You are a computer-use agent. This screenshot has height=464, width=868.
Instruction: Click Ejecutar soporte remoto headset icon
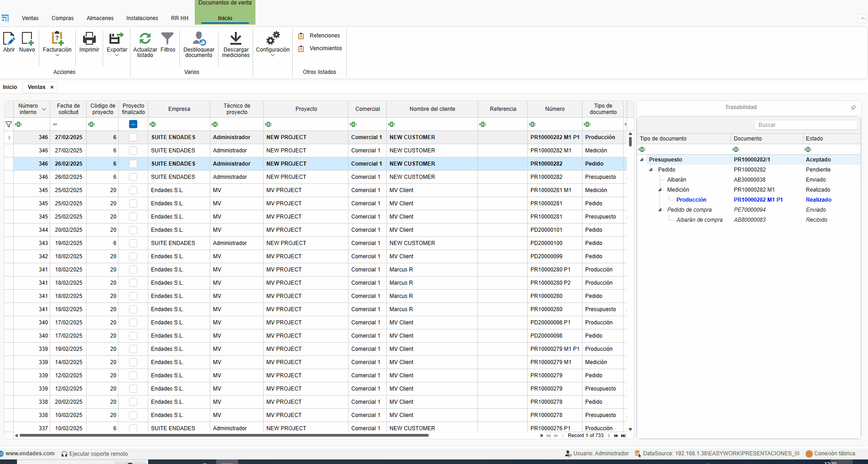64,454
